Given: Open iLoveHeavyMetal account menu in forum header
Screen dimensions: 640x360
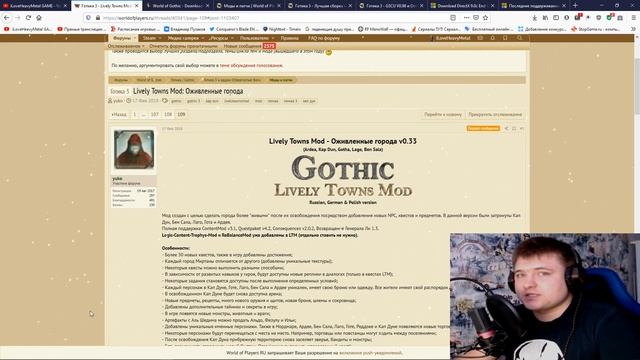Looking at the screenshot, I should [x=451, y=38].
